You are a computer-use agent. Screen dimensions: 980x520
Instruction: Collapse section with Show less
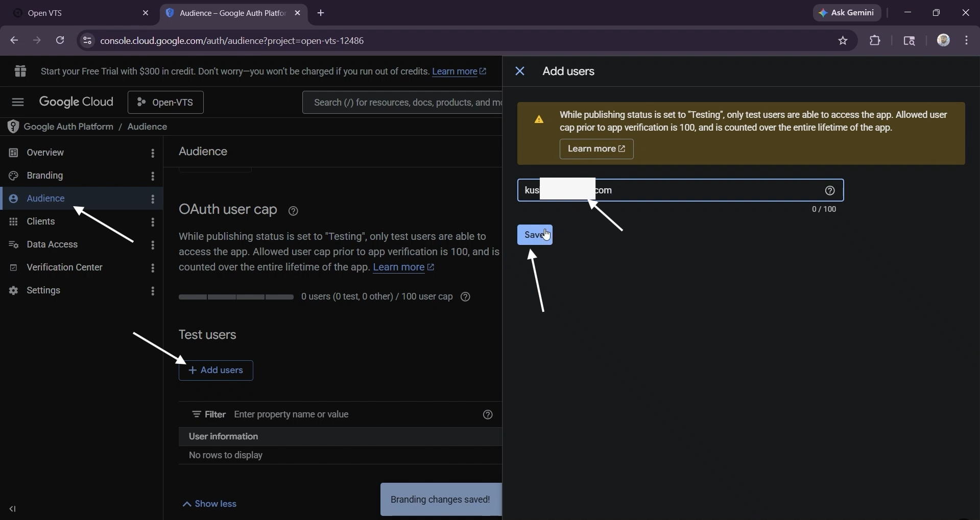click(209, 504)
